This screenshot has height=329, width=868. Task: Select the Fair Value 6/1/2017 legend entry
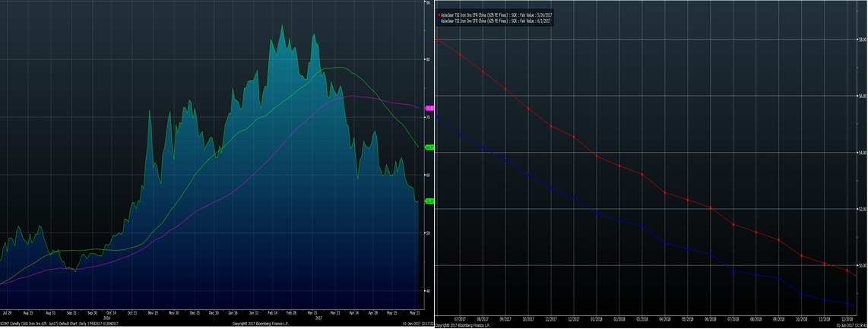pyautogui.click(x=494, y=21)
